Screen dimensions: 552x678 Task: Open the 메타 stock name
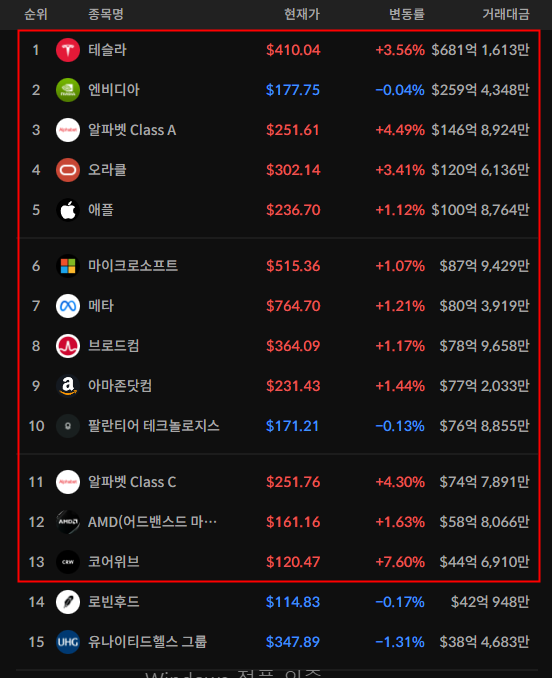click(101, 306)
